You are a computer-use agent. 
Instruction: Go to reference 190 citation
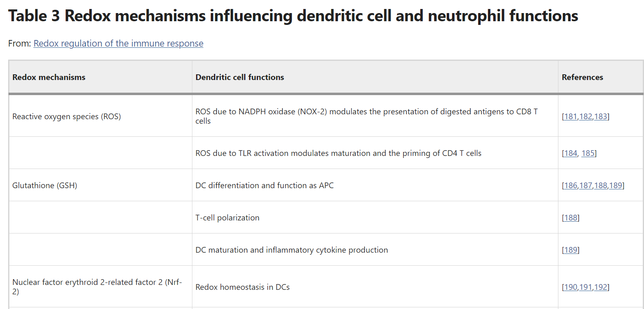(571, 287)
